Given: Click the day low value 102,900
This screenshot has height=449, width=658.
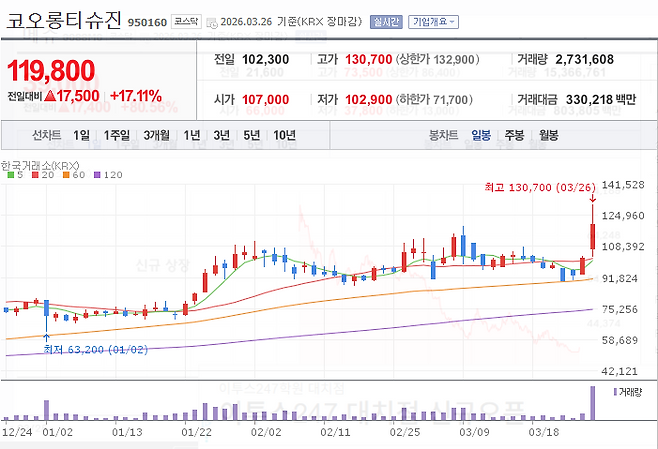Looking at the screenshot, I should [368, 99].
